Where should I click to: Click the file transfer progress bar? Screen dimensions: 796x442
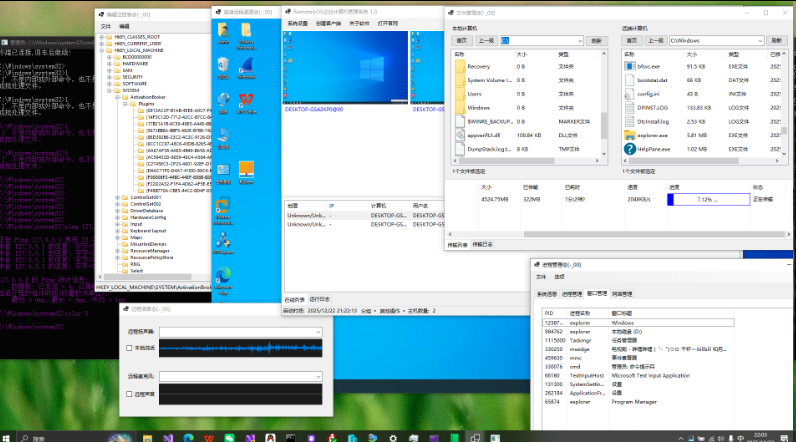click(706, 199)
